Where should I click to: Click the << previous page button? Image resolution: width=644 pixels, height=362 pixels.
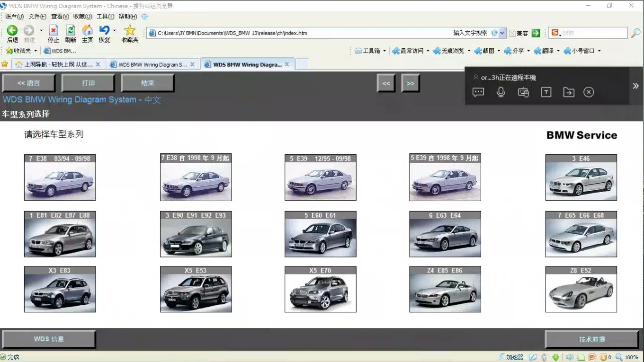click(386, 83)
